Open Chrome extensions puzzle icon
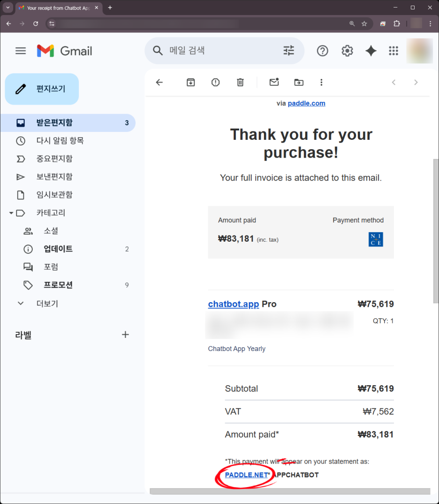Image resolution: width=439 pixels, height=504 pixels. tap(397, 23)
